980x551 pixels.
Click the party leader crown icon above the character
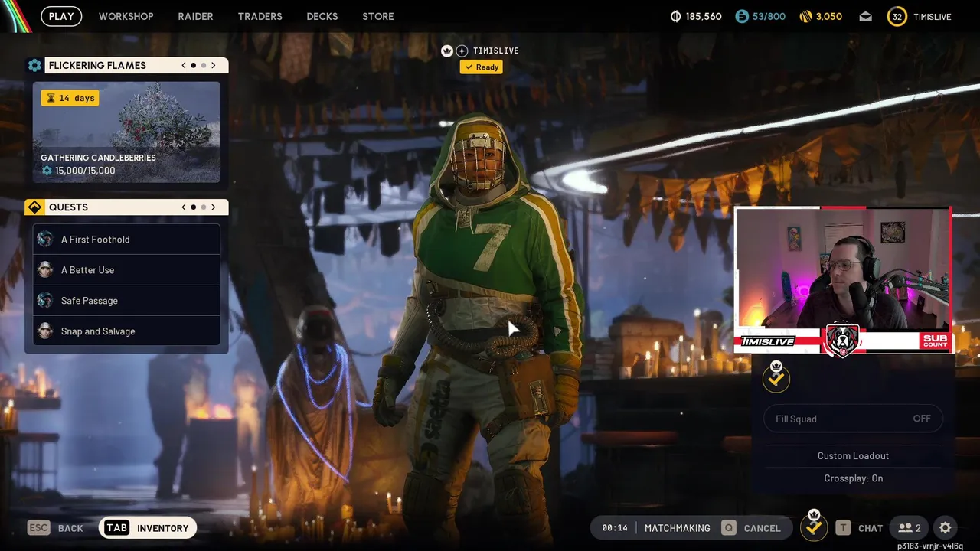447,51
